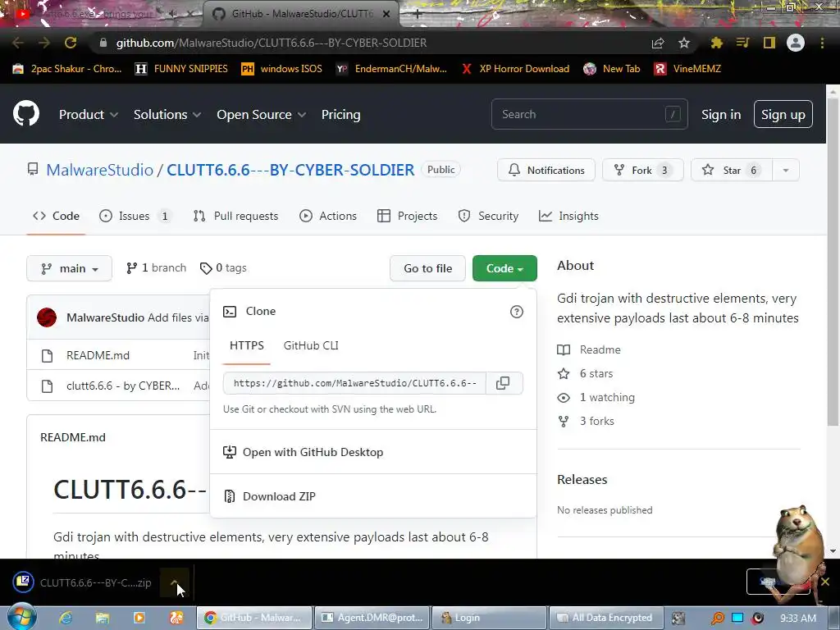Reload the page with the refresh icon
Viewport: 840px width, 630px height.
71,43
